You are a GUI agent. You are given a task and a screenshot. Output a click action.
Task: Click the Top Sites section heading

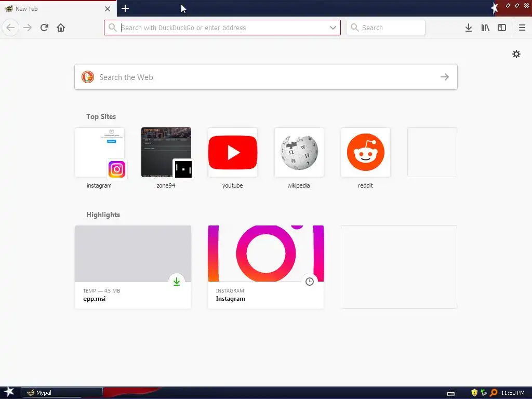(101, 116)
